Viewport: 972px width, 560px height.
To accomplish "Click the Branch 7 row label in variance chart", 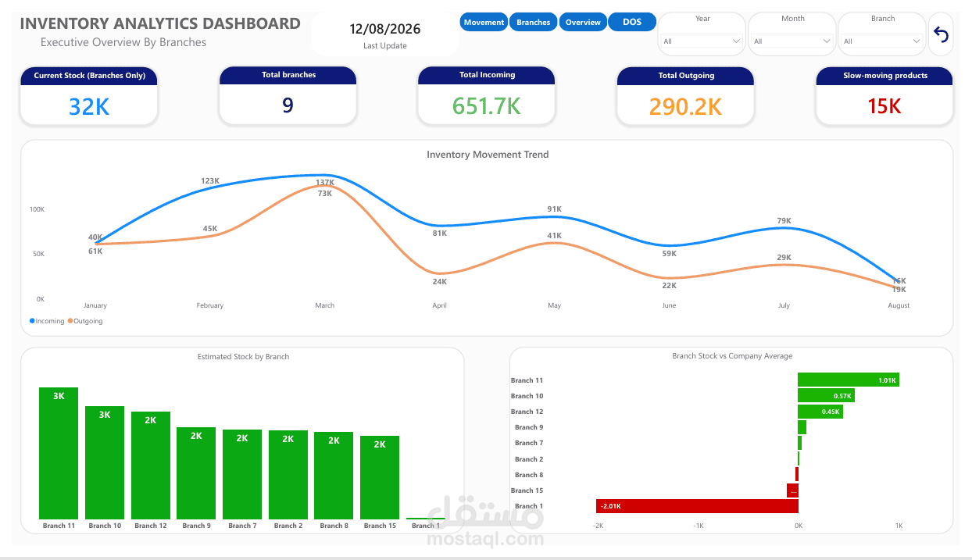I will pos(529,443).
